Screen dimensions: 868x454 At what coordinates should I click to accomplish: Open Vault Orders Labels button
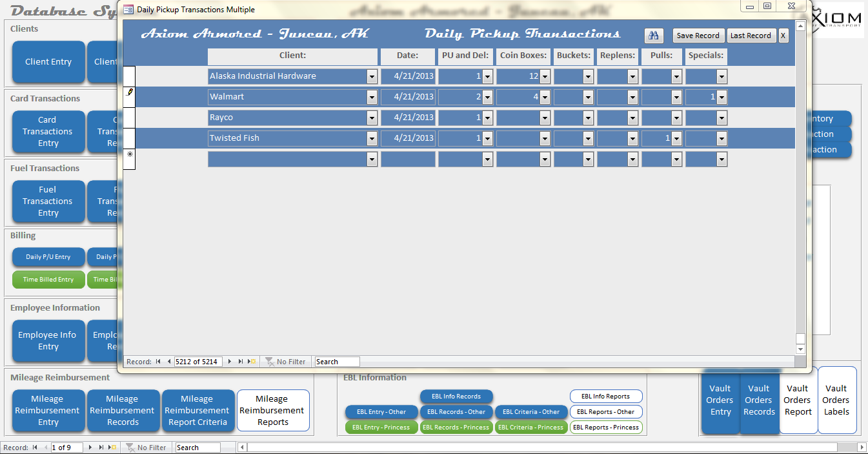click(837, 400)
